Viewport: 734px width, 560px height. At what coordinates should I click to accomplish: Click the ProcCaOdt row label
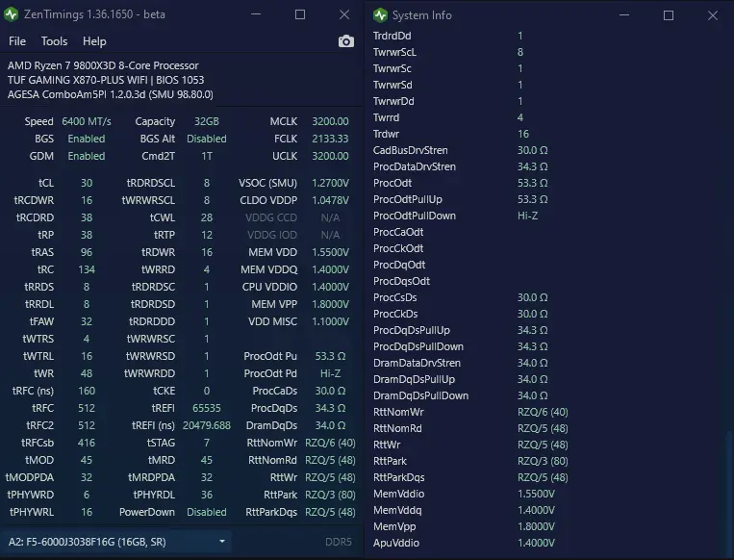(398, 232)
